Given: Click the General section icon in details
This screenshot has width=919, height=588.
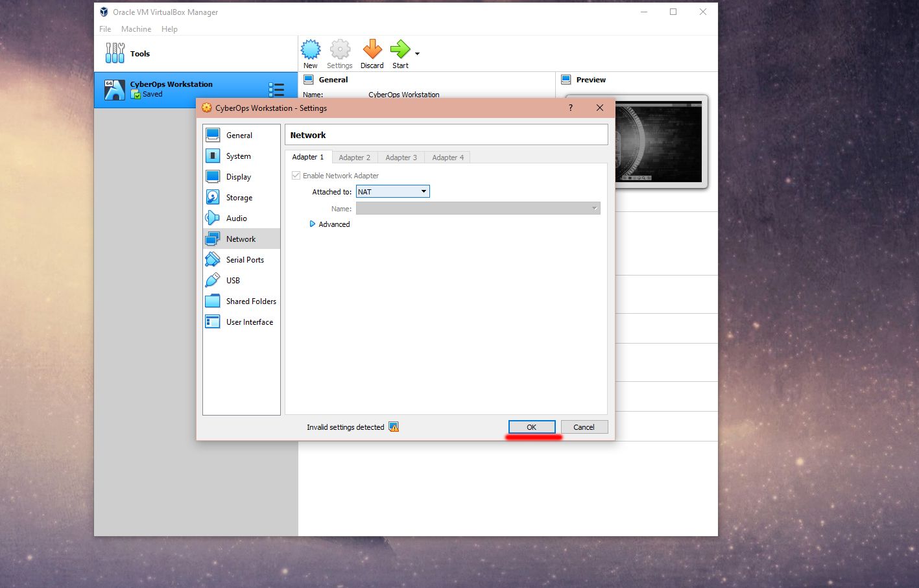Looking at the screenshot, I should (309, 80).
